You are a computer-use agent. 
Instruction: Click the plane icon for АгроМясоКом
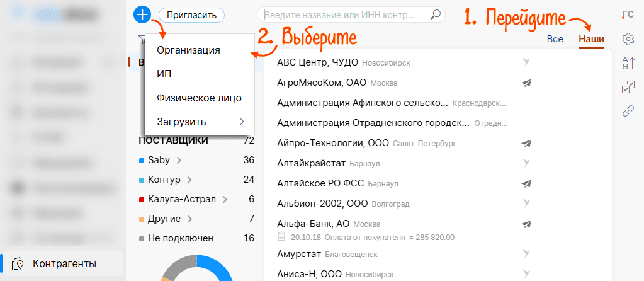coord(526,83)
